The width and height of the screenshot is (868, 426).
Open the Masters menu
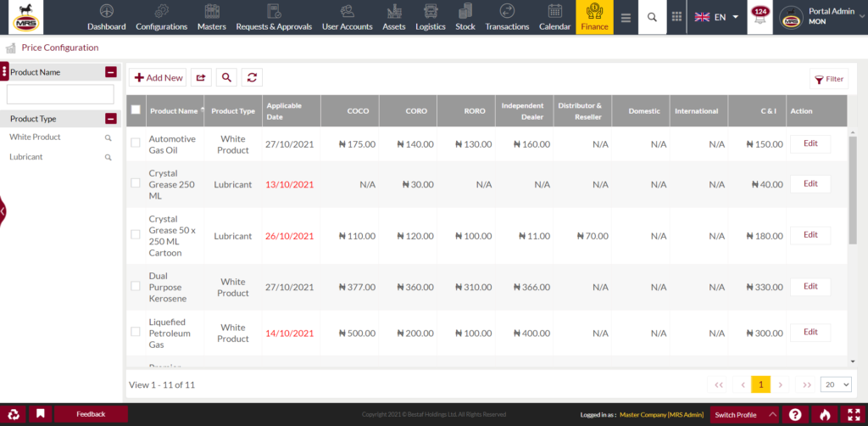click(x=211, y=18)
